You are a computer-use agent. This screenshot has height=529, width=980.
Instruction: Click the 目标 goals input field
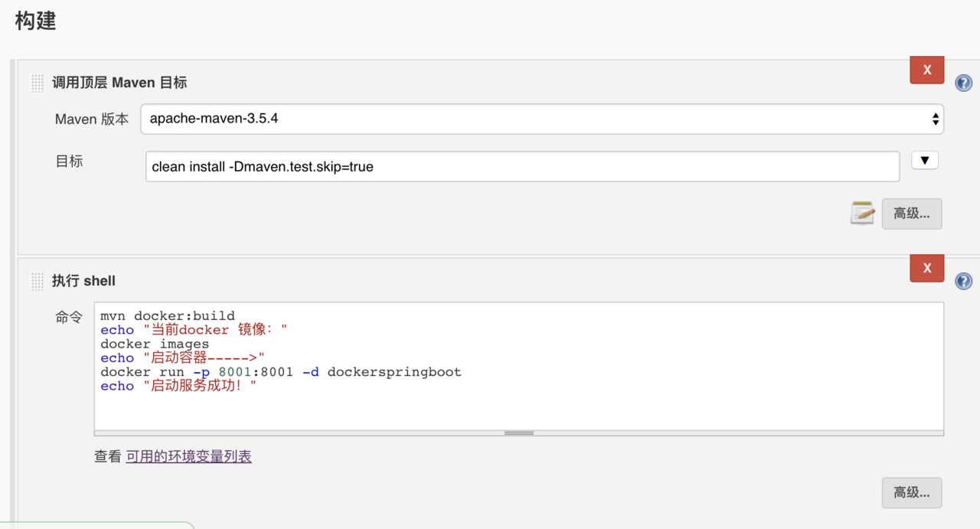point(522,166)
